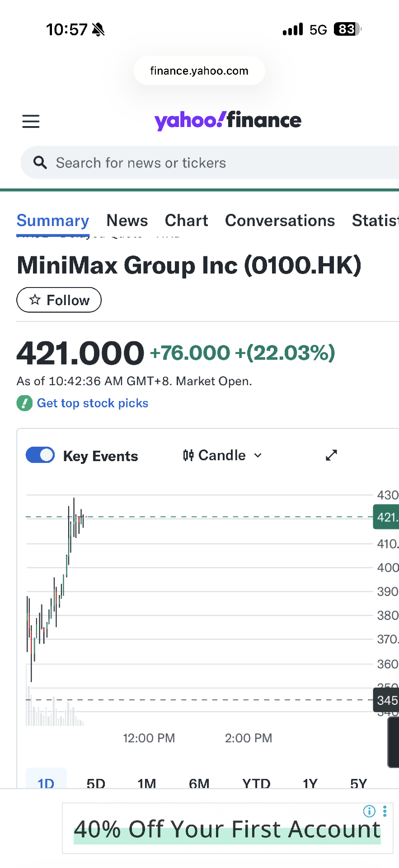Tap the green stock picks icon
Image resolution: width=399 pixels, height=868 pixels.
click(24, 403)
